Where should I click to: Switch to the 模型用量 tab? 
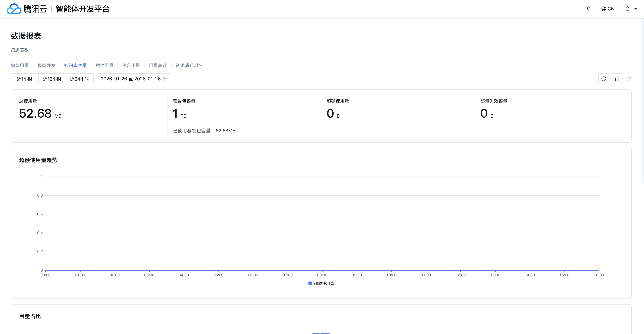(20, 65)
